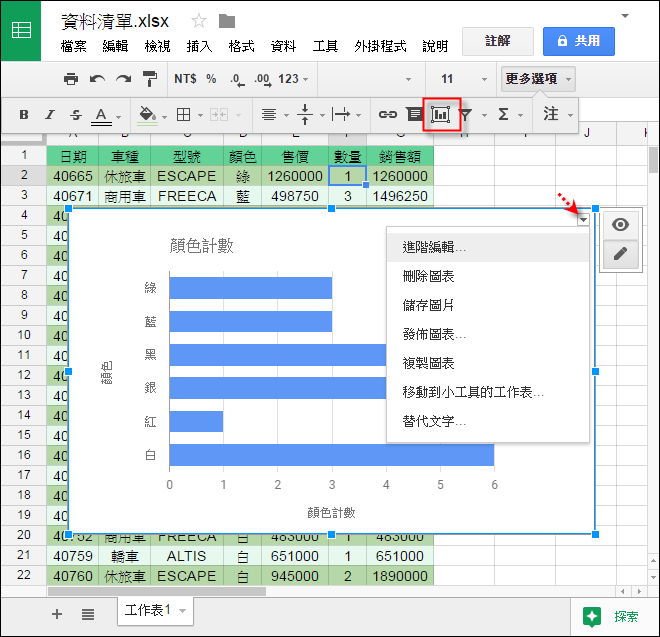
Task: Choose 進階編輯 from chart menu
Action: (x=487, y=247)
